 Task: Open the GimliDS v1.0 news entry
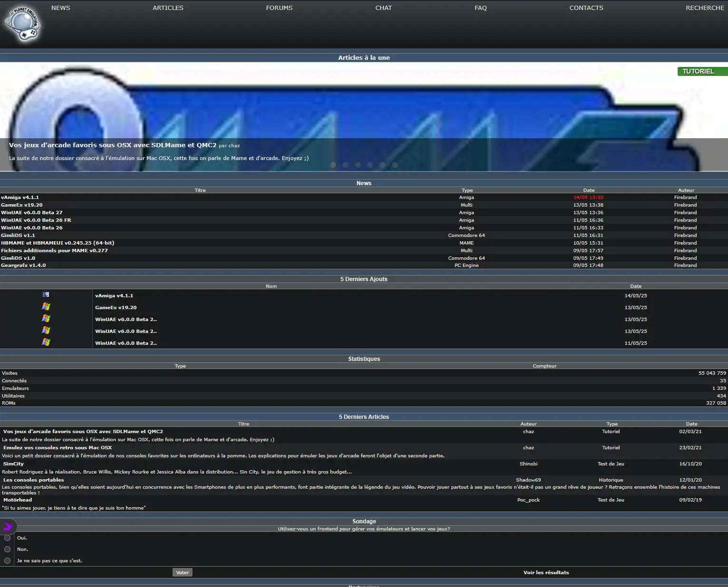(x=18, y=258)
